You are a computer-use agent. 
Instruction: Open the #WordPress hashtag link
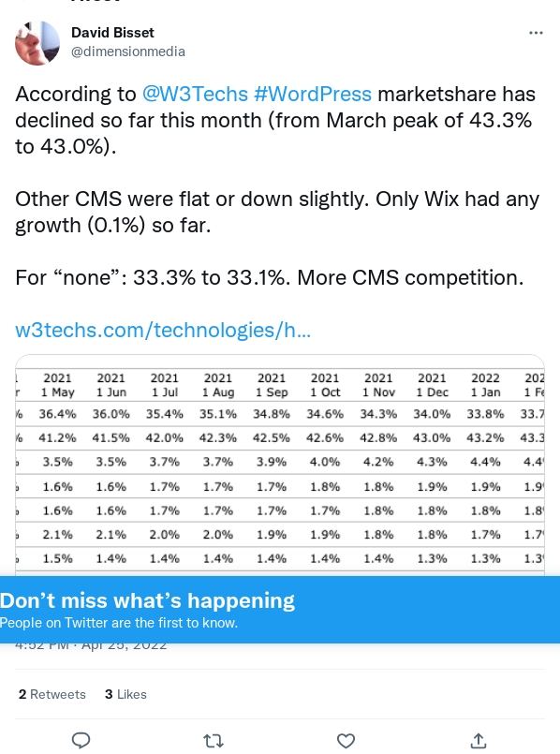[x=313, y=94]
